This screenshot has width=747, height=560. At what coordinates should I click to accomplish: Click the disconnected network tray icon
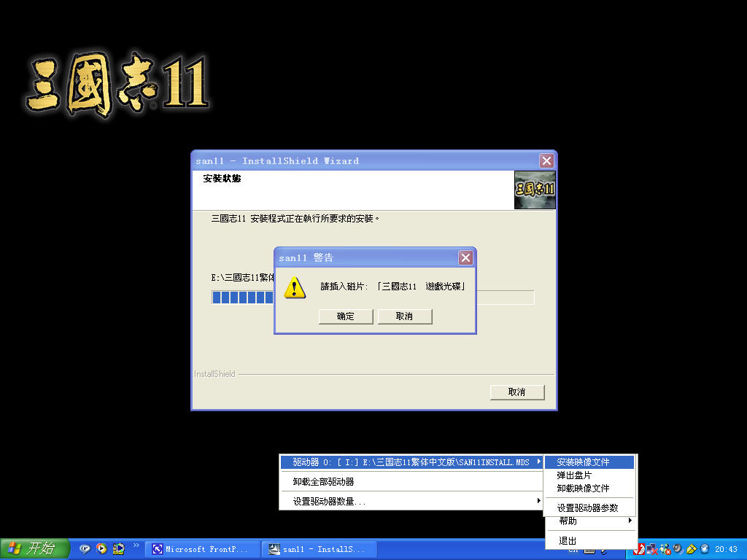click(x=651, y=549)
